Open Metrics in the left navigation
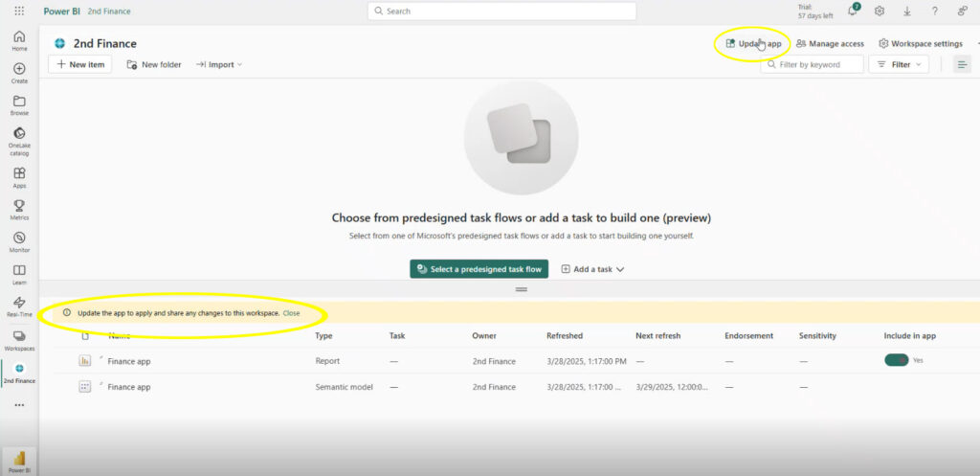Viewport: 980px width, 476px height. 19,210
